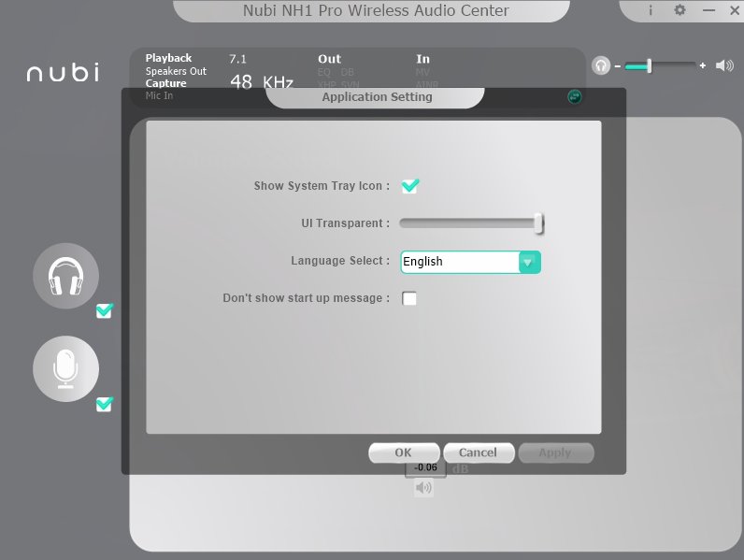The image size is (744, 560).
Task: Mute using the speaker icon at top right
Action: (x=724, y=65)
